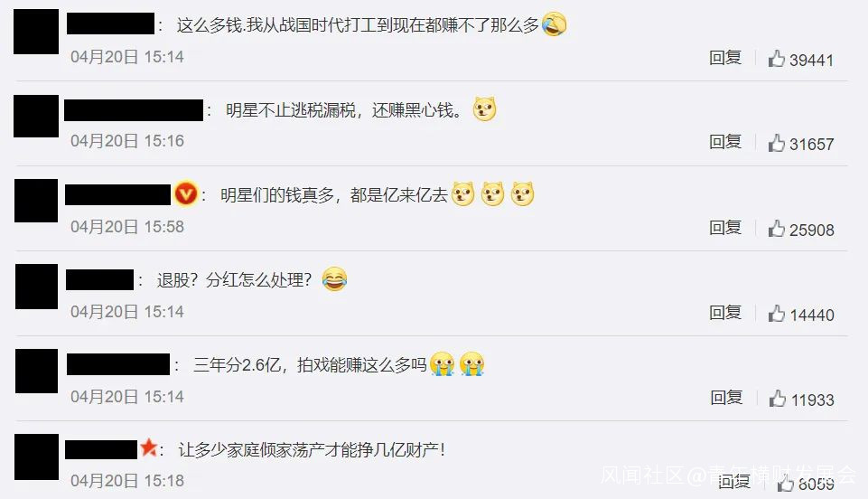The height and width of the screenshot is (499, 868).
Task: Click thumbs-up icon next to 14440
Action: (x=776, y=314)
